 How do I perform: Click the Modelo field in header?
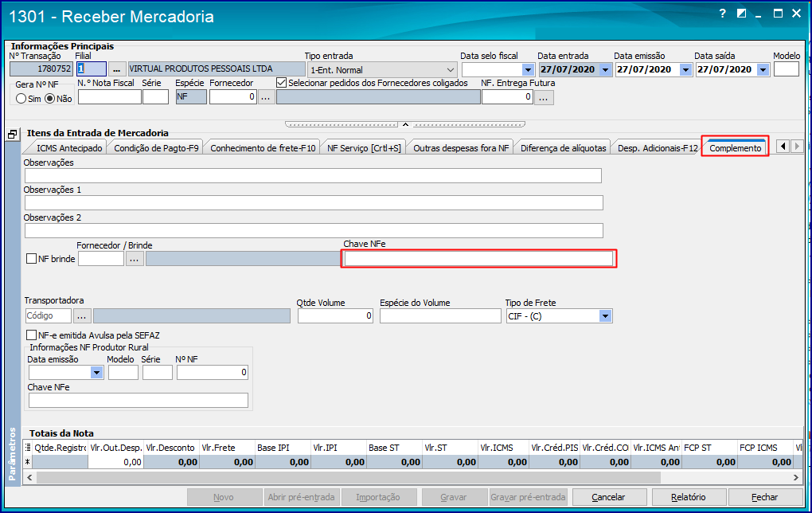786,69
